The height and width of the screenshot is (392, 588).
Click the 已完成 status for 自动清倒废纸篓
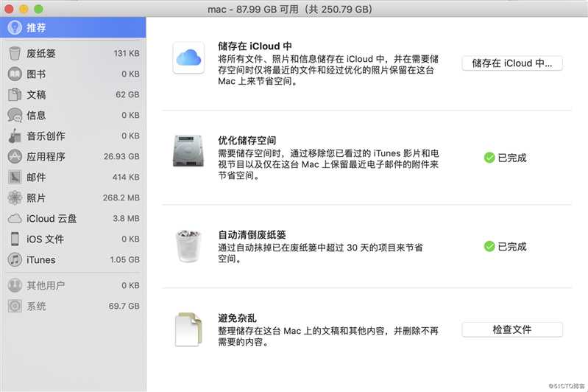[505, 247]
